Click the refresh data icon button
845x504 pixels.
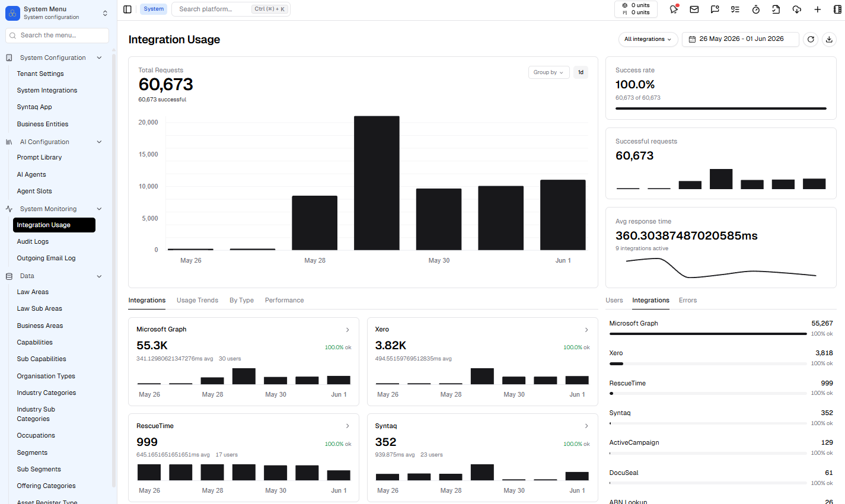click(811, 39)
